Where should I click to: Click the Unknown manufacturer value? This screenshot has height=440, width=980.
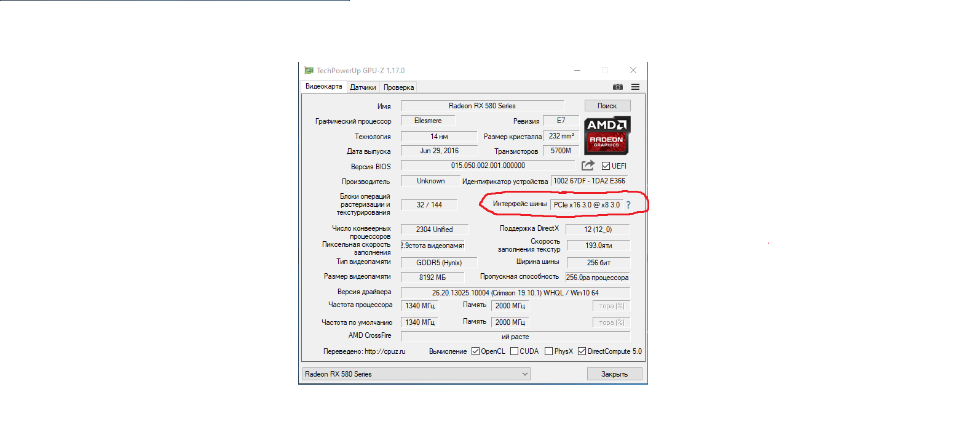click(430, 181)
